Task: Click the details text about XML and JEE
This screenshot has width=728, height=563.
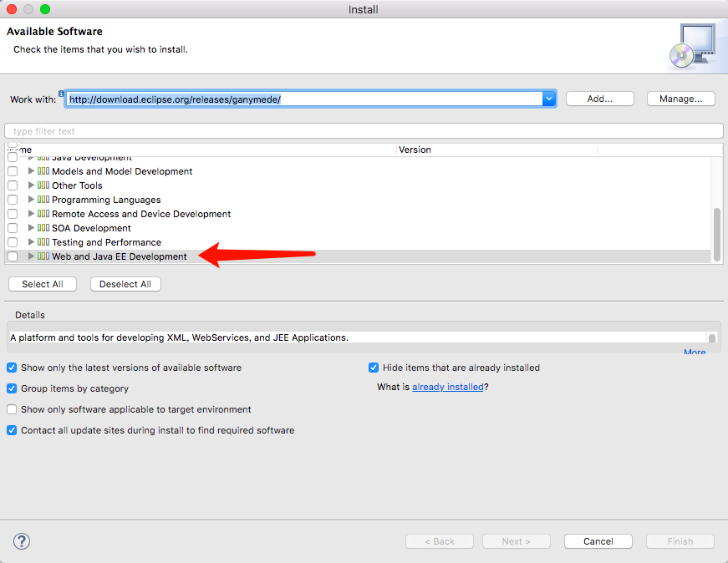Action: pyautogui.click(x=179, y=337)
